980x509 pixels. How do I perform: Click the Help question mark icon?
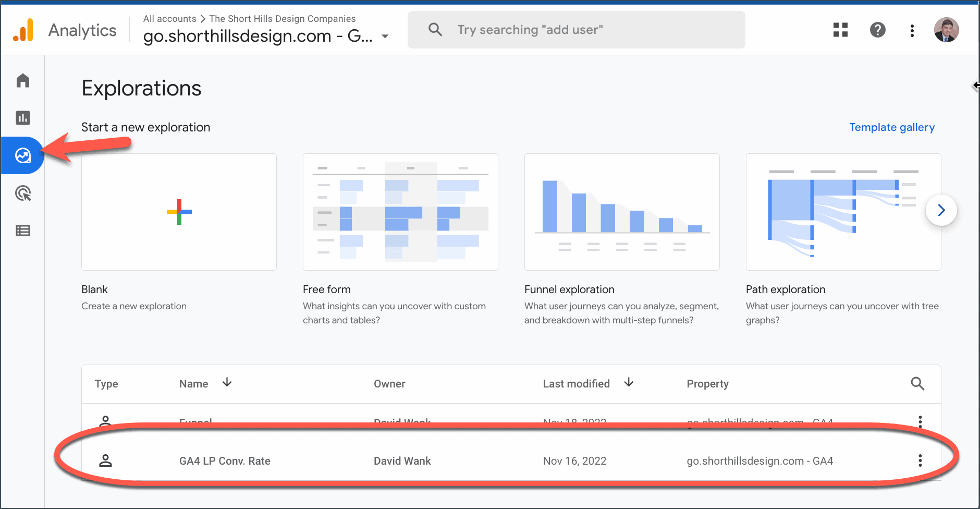click(x=878, y=30)
